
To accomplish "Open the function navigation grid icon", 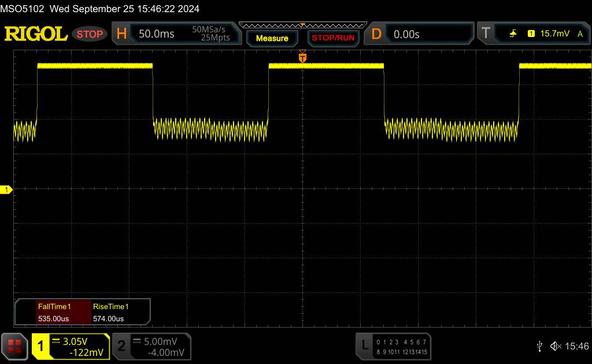I will click(15, 346).
